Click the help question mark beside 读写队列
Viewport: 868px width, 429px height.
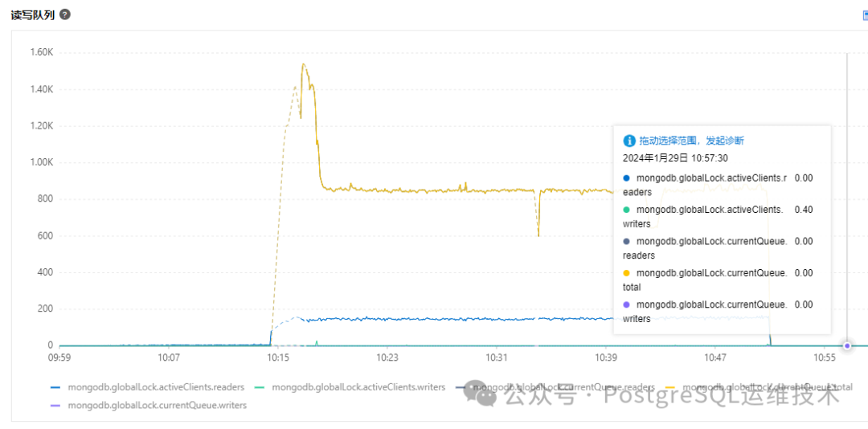(x=65, y=14)
